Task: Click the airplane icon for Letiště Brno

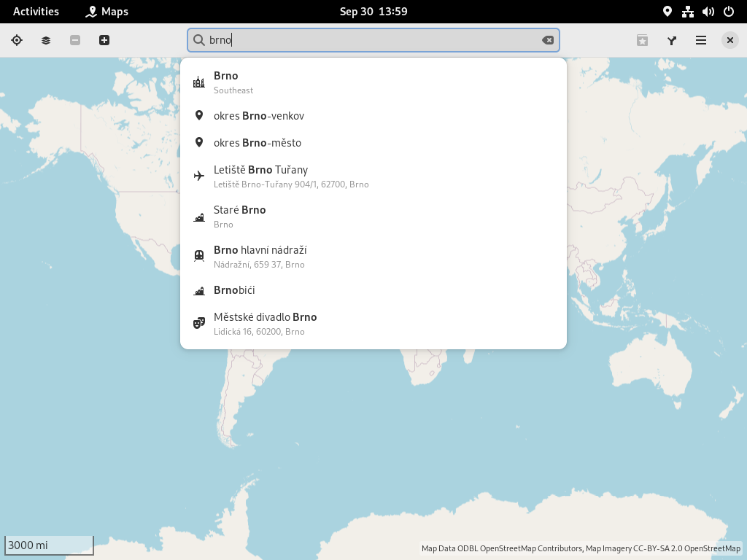Action: click(199, 176)
